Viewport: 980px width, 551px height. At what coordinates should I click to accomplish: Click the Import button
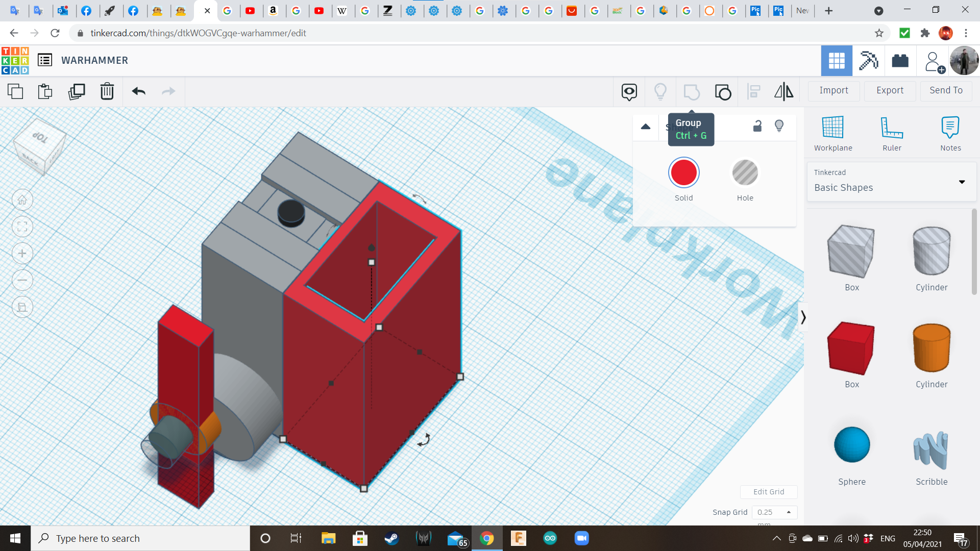coord(834,90)
